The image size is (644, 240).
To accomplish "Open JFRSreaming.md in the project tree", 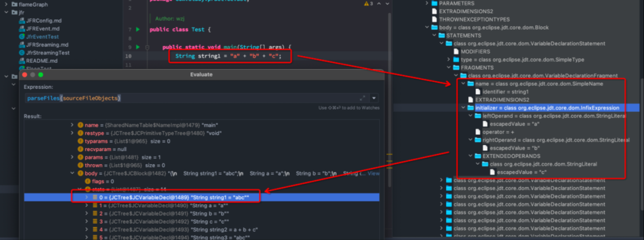I will point(47,45).
